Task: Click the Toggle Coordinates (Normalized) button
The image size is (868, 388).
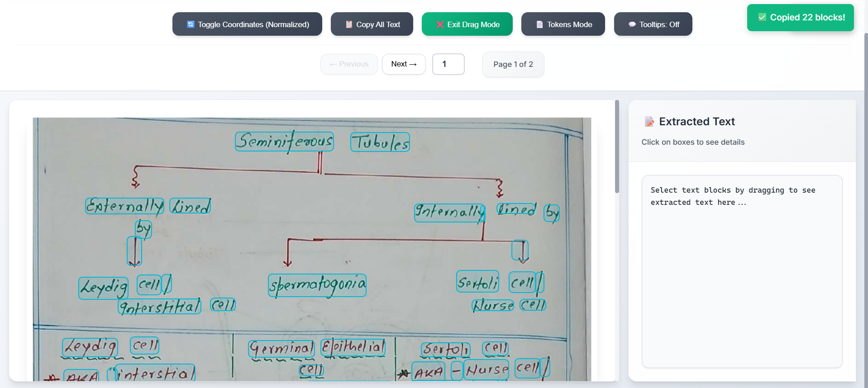Action: 247,24
